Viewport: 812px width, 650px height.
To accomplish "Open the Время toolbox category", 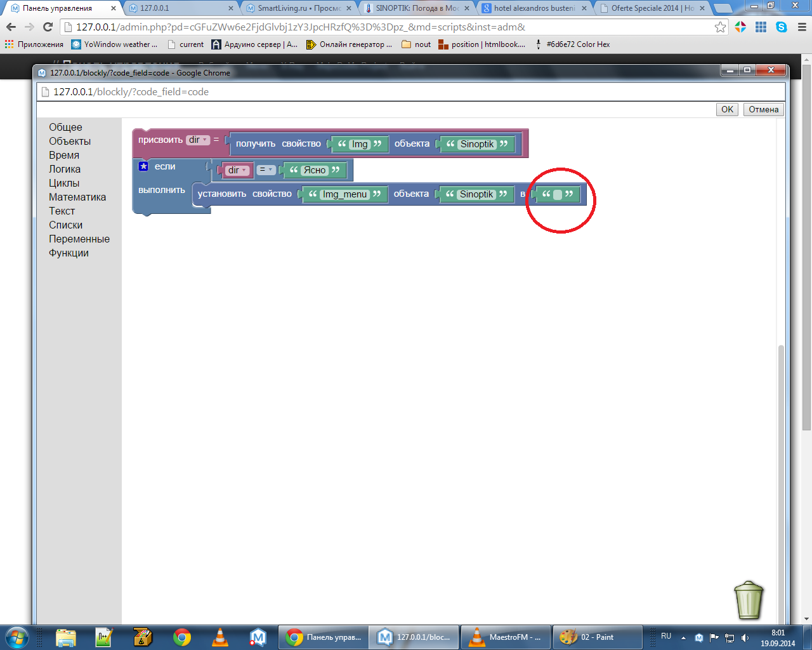I will [64, 155].
